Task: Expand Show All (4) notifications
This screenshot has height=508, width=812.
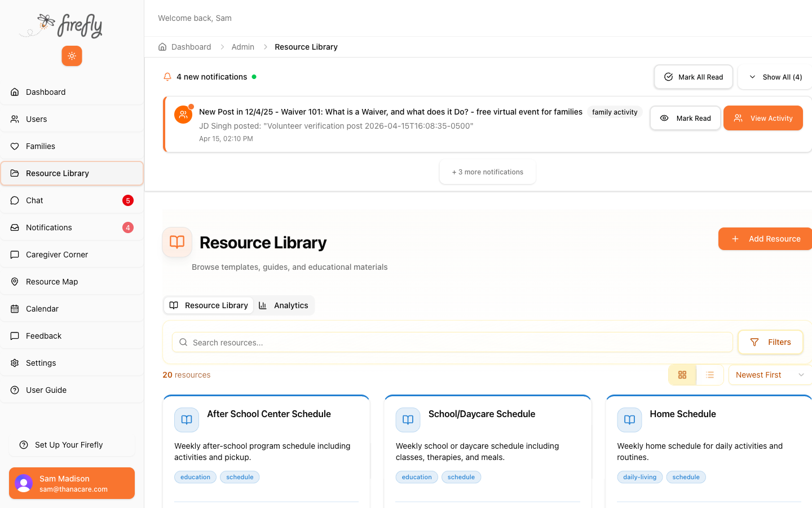Action: pyautogui.click(x=775, y=77)
